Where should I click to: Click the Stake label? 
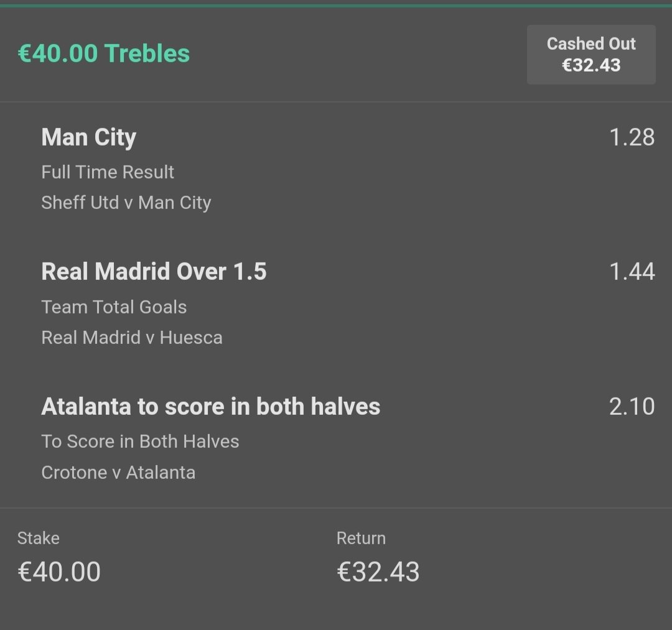point(38,539)
